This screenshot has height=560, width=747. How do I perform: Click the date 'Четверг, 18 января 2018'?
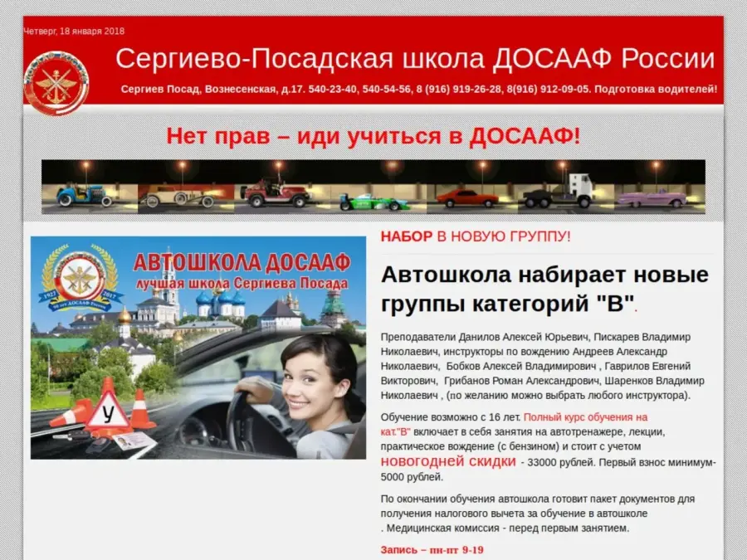pyautogui.click(x=74, y=32)
